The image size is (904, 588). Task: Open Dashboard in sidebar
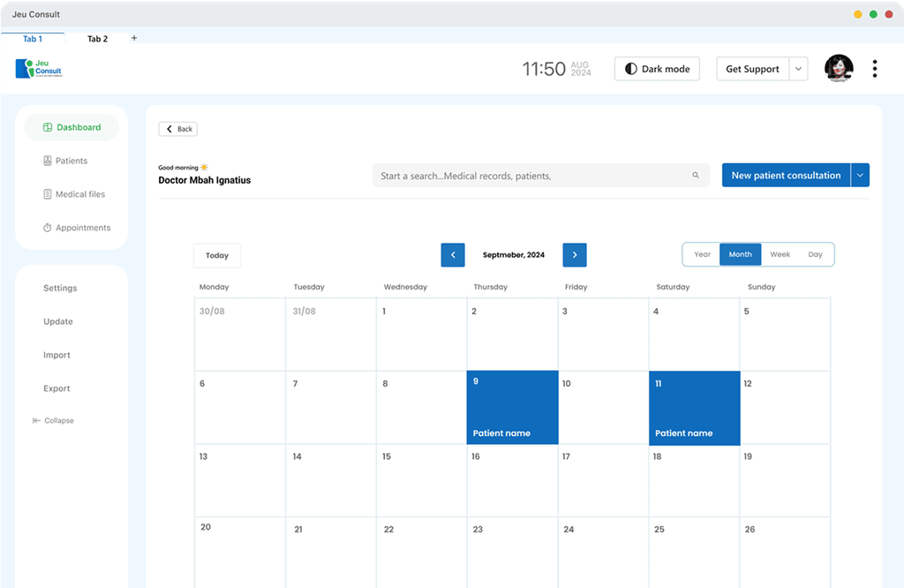point(72,127)
